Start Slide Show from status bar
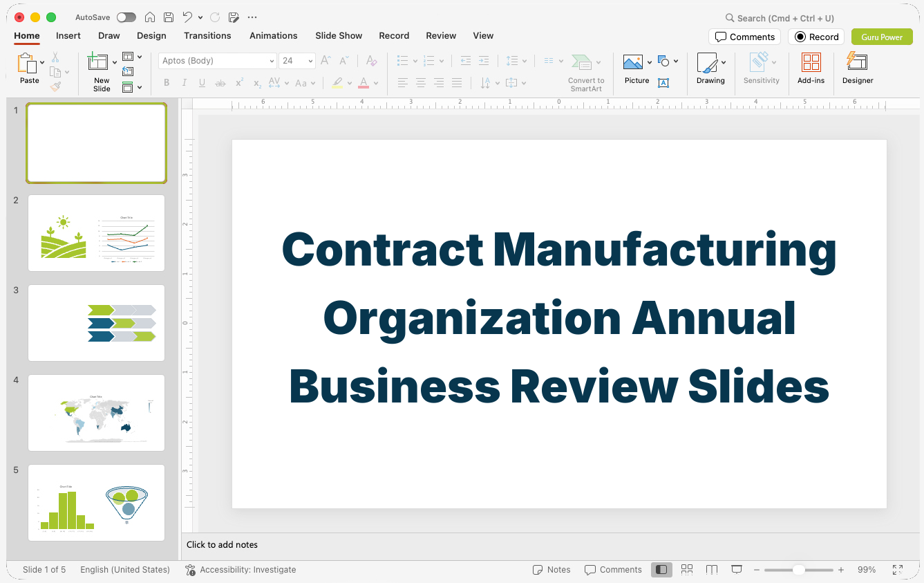 (737, 570)
